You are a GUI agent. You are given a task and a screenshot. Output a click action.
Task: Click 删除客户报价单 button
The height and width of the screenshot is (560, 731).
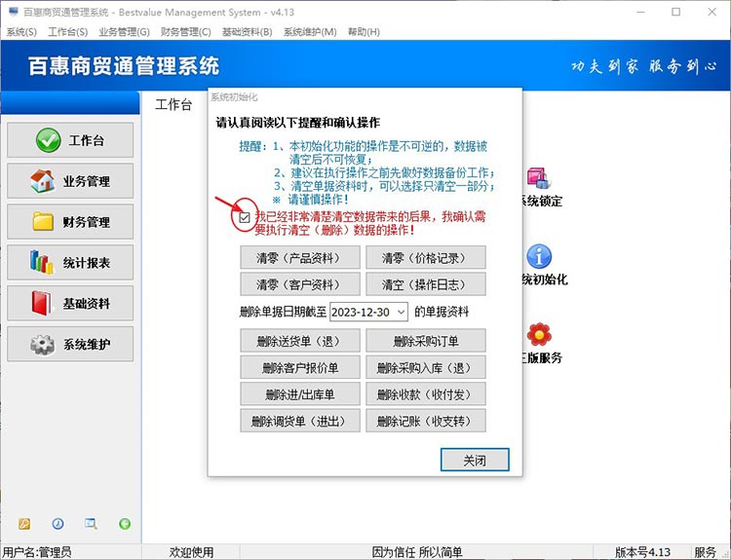300,367
